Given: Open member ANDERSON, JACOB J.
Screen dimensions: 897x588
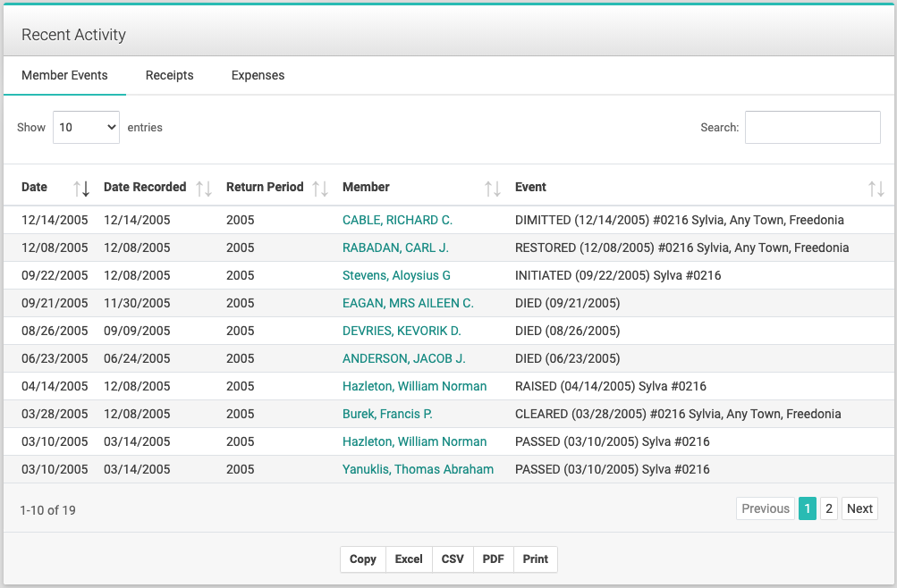Looking at the screenshot, I should point(404,359).
